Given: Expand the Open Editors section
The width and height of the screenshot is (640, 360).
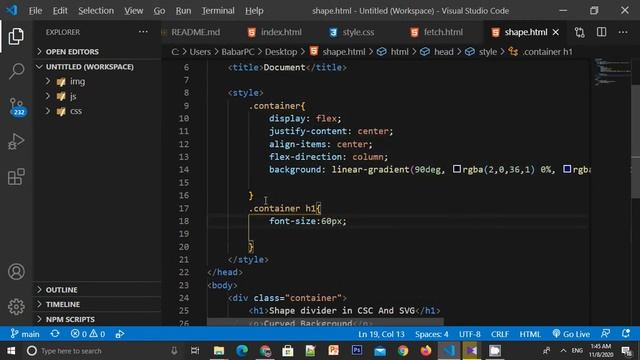Looking at the screenshot, I should pyautogui.click(x=72, y=52).
